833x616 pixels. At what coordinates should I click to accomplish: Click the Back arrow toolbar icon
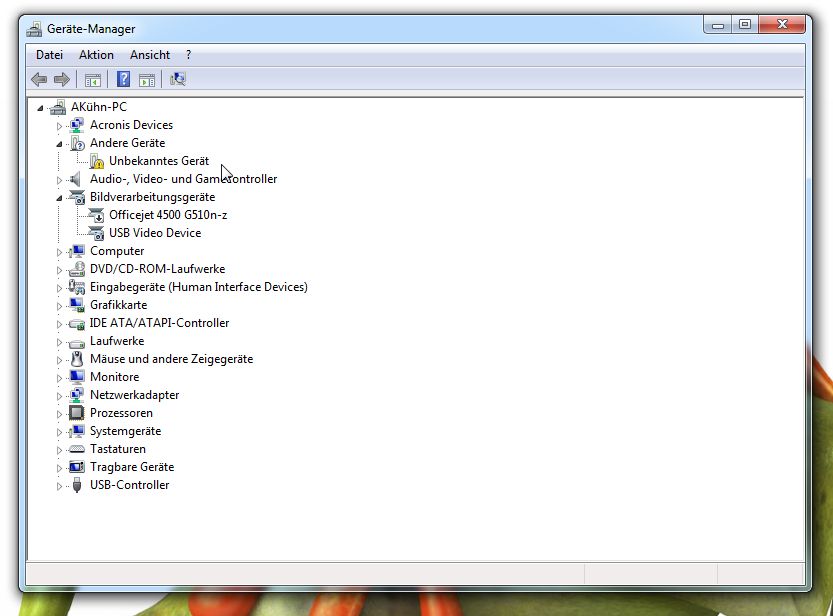pos(39,80)
